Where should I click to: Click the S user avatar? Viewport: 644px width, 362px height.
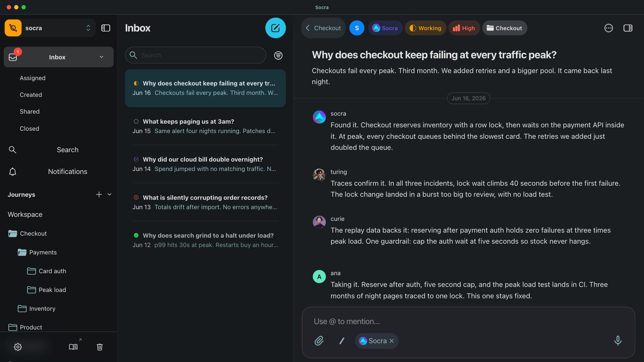click(357, 28)
